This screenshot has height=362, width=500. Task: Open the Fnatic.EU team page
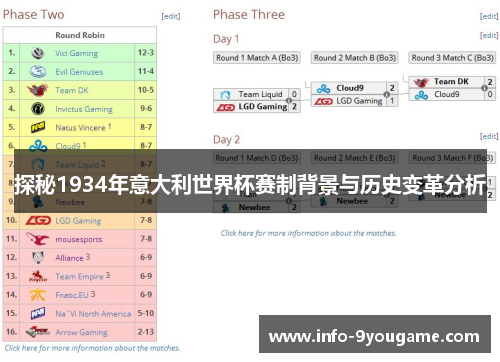tap(72, 295)
